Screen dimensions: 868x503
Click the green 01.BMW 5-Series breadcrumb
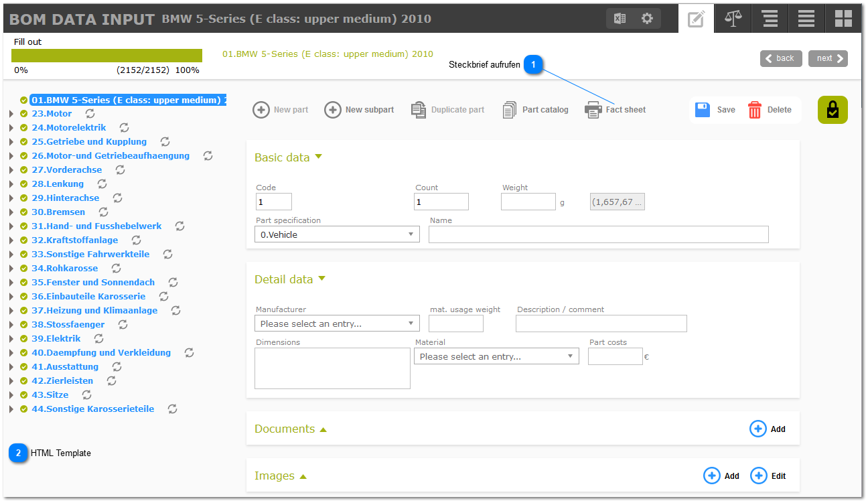pos(328,54)
